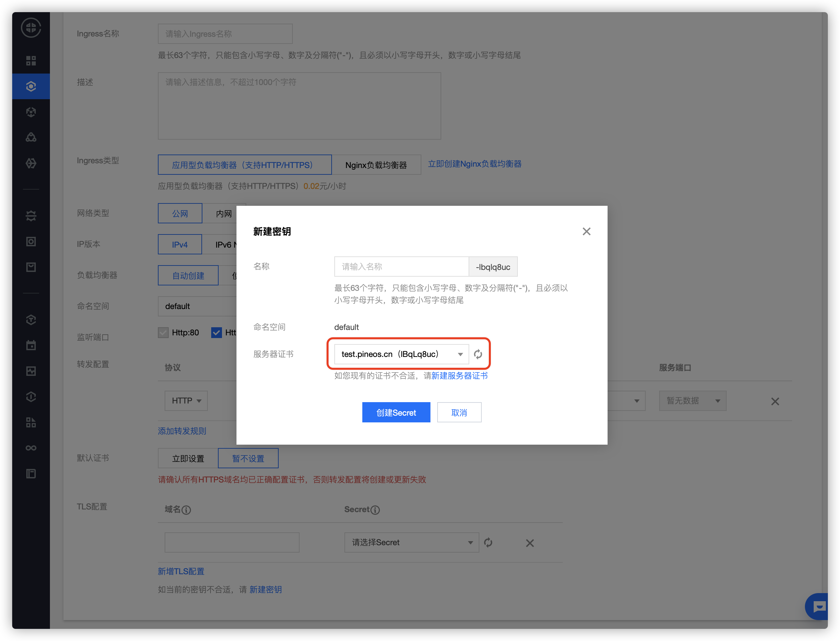Viewport: 840px width, 641px height.
Task: Refresh the server certificate list
Action: tap(478, 355)
